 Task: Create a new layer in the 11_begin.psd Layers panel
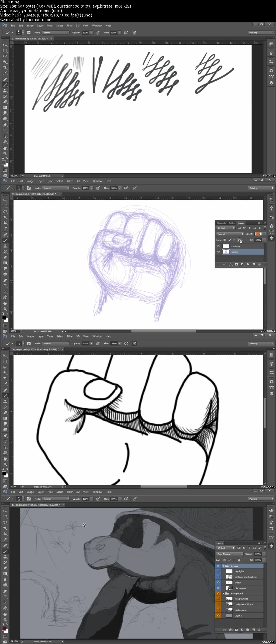coord(253,630)
